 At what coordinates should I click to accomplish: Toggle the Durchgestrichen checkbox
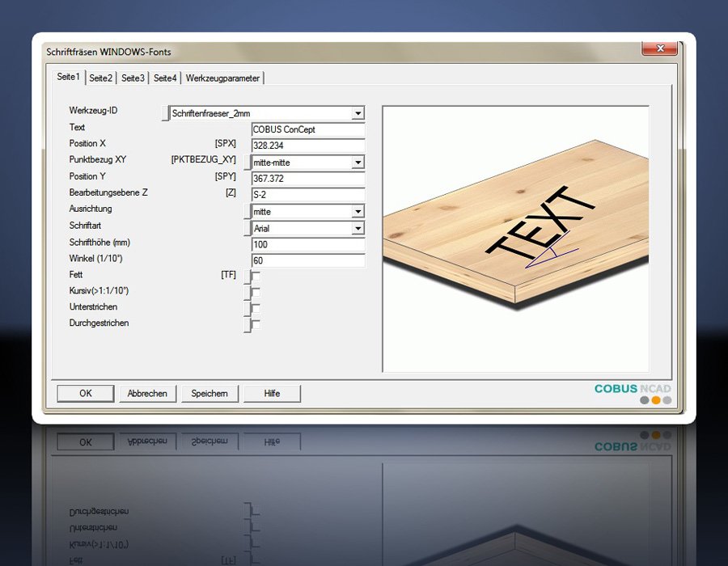(x=256, y=324)
